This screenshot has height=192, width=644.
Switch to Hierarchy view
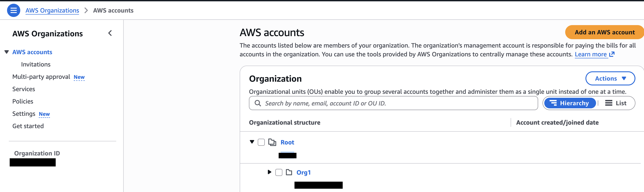point(570,103)
